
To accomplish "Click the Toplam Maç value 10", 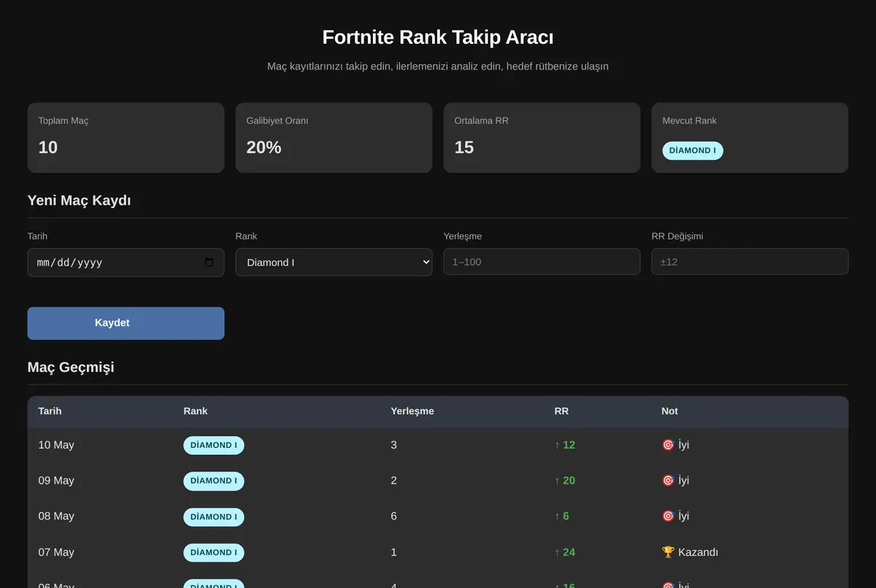I will click(x=48, y=147).
